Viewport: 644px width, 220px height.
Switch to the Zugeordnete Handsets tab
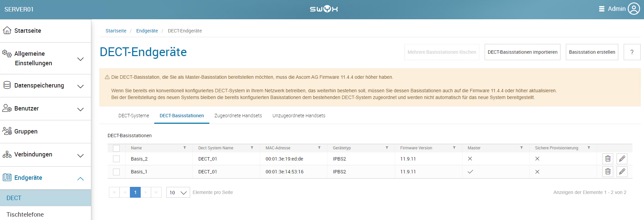point(238,116)
